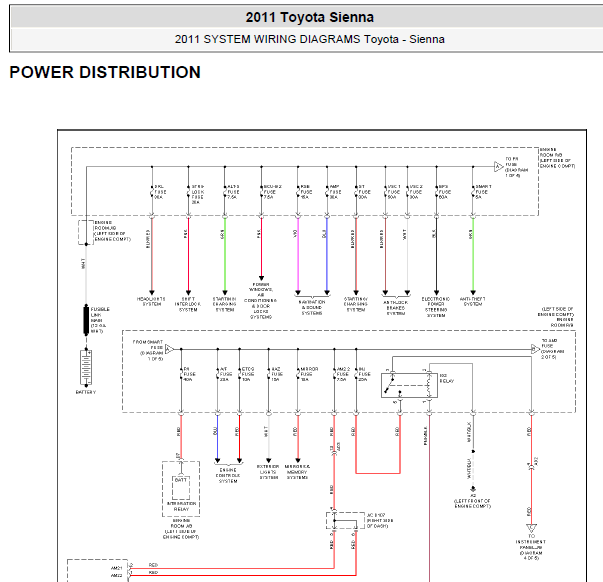The height and width of the screenshot is (582, 603).
Task: Click the magenta wire under the RSE fuse
Action: click(x=298, y=255)
